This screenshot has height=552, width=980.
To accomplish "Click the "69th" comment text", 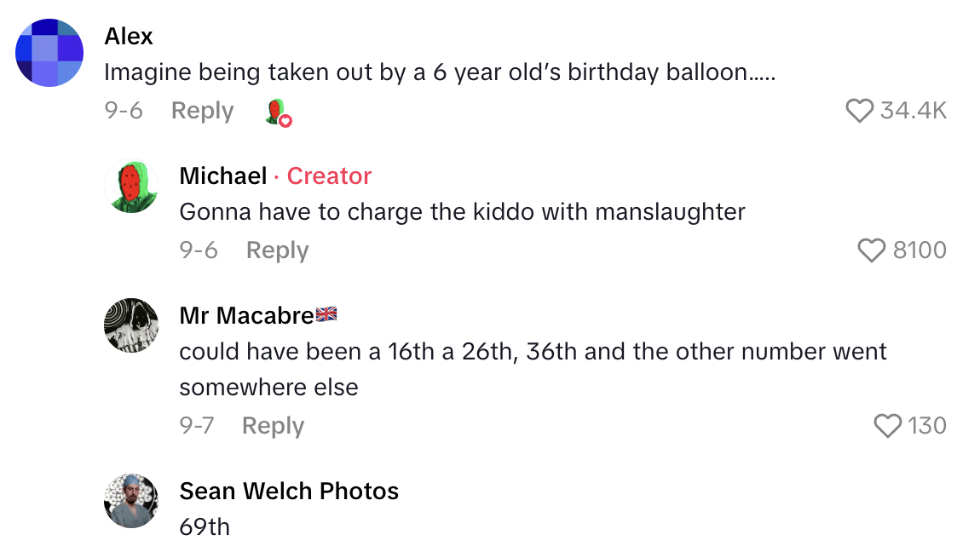I will 205,526.
